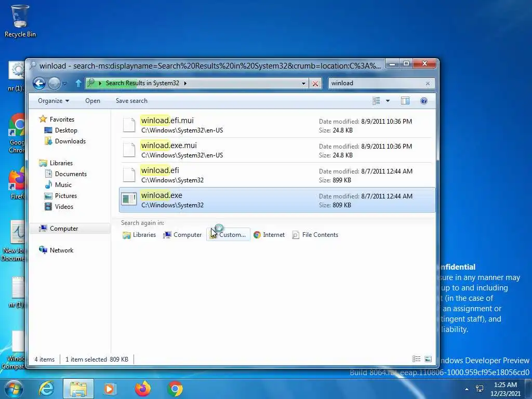Click the blue up arrow button
532x399 pixels.
78,83
